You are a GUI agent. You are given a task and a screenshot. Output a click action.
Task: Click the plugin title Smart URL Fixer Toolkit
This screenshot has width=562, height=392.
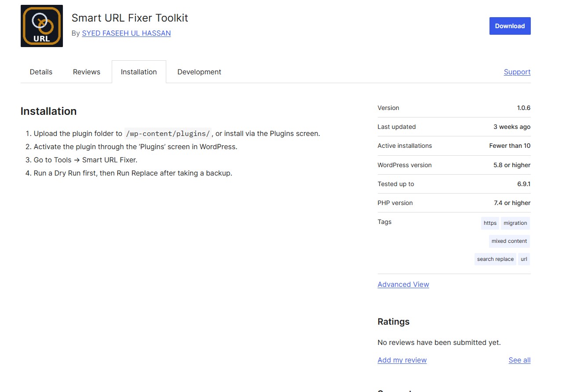point(130,18)
